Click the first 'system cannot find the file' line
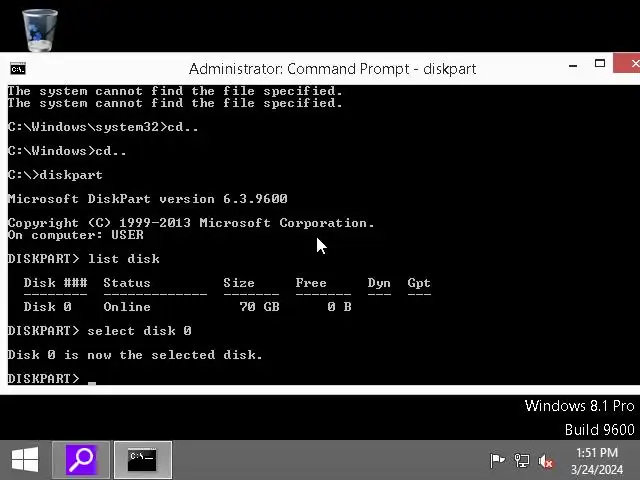The width and height of the screenshot is (640, 480). 175,91
